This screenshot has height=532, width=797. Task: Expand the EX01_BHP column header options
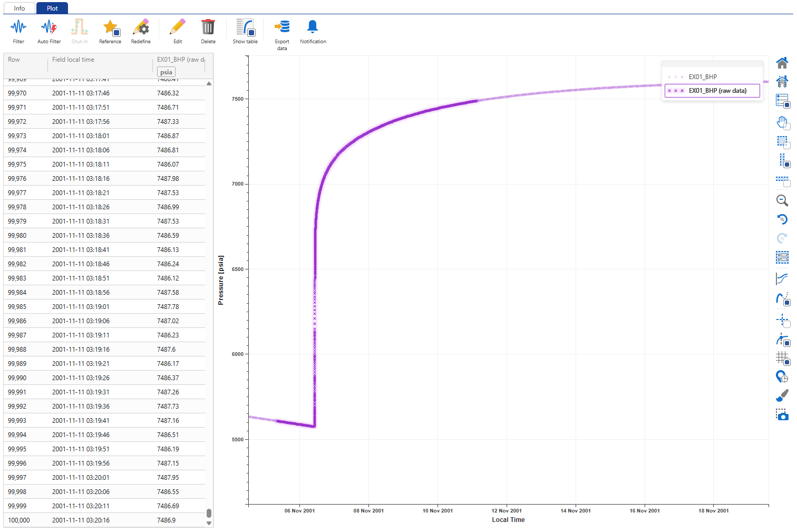181,59
